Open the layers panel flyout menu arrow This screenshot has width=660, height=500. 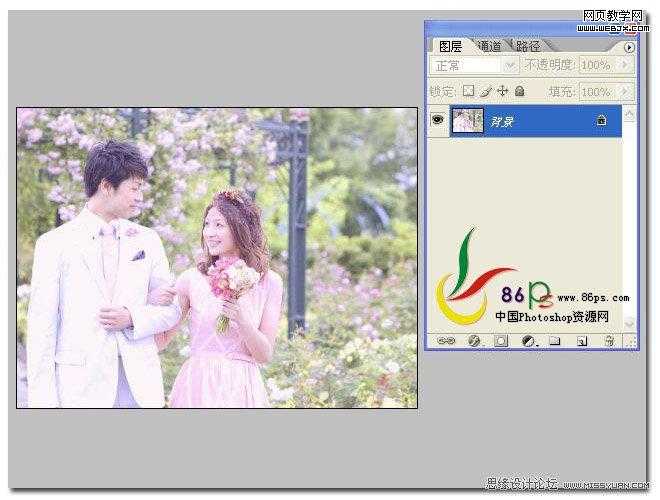pos(629,47)
